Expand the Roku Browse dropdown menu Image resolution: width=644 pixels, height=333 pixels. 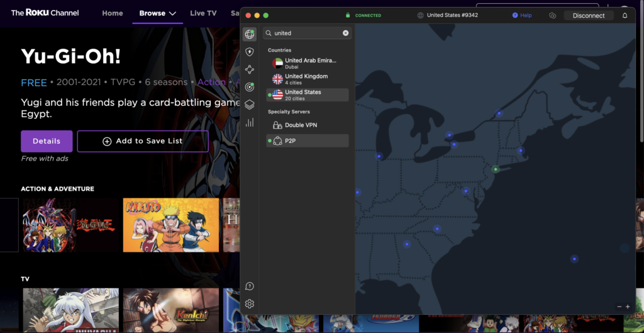(158, 13)
